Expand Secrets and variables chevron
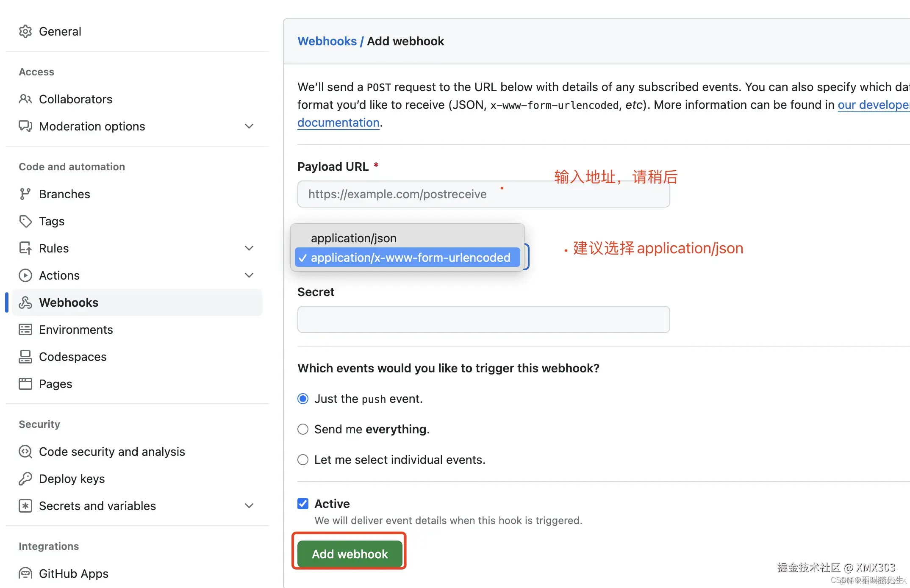Screen dimensions: 910x588 (x=249, y=506)
